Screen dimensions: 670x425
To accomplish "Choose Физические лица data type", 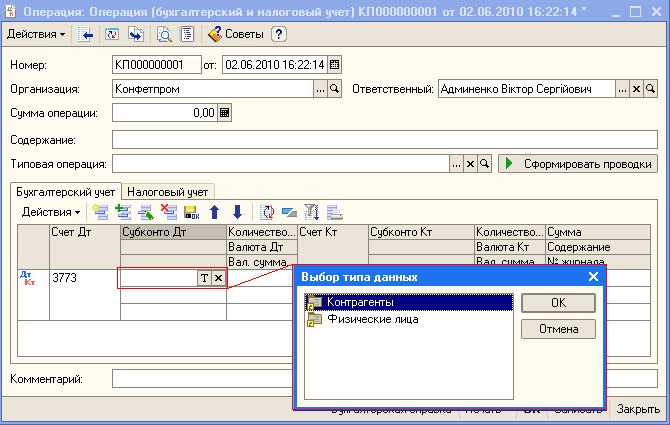I will pyautogui.click(x=366, y=320).
